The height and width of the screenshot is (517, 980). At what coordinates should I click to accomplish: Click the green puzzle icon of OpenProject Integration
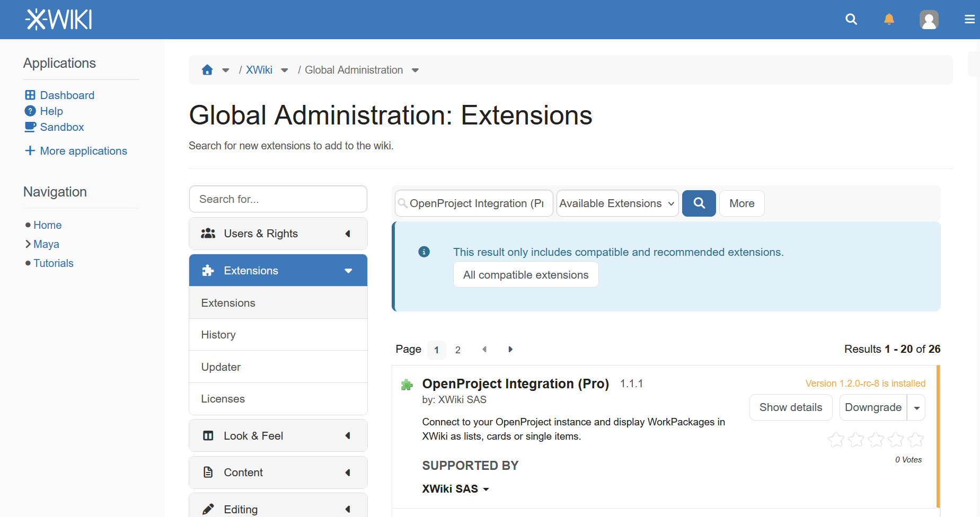tap(407, 385)
